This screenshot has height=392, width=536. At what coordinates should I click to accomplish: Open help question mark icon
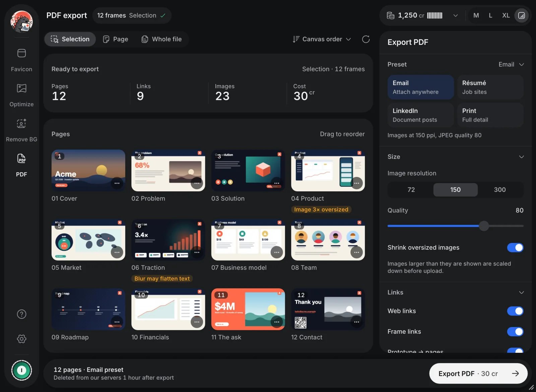21,314
